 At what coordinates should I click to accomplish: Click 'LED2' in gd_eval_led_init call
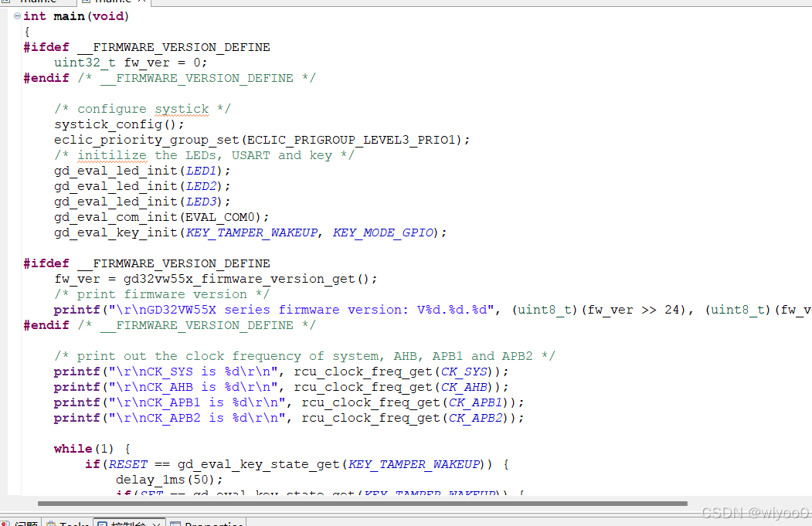coord(201,186)
